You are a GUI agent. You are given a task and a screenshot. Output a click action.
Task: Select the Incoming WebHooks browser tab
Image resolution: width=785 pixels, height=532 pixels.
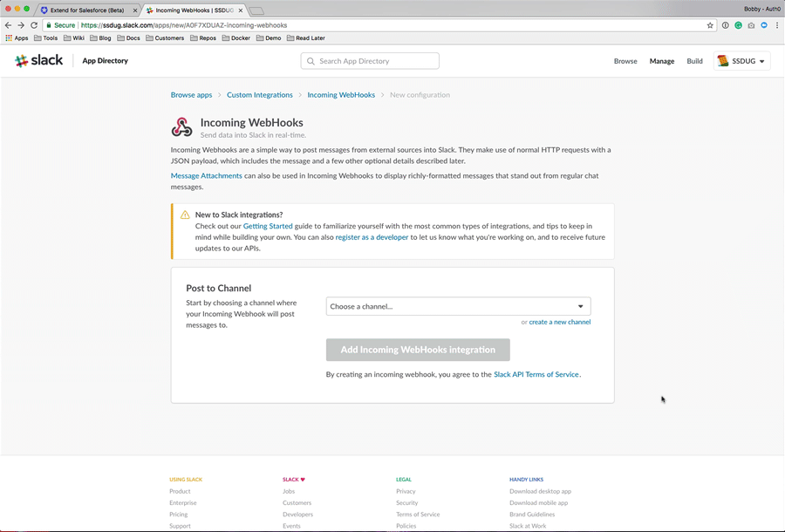[x=195, y=10]
